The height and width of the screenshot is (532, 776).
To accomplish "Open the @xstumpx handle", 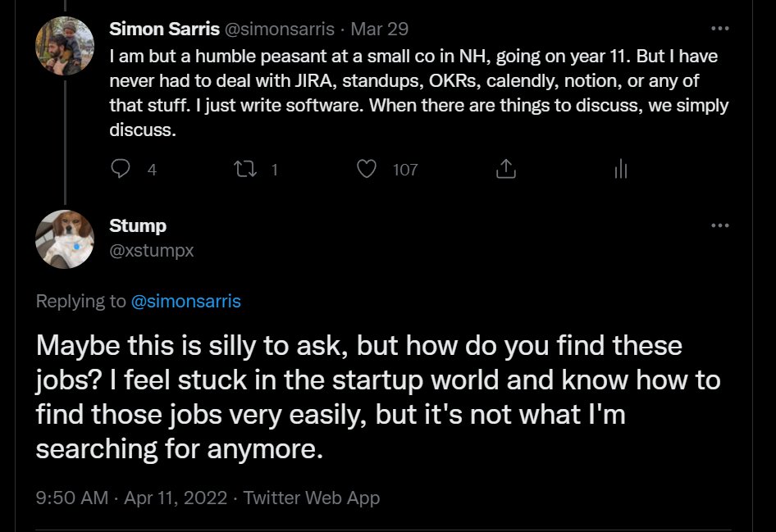I will (152, 251).
